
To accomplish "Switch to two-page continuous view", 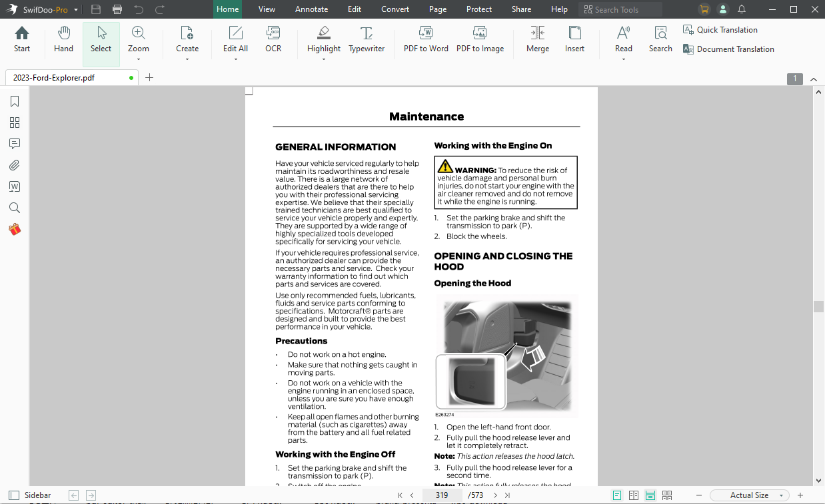I will pos(667,495).
